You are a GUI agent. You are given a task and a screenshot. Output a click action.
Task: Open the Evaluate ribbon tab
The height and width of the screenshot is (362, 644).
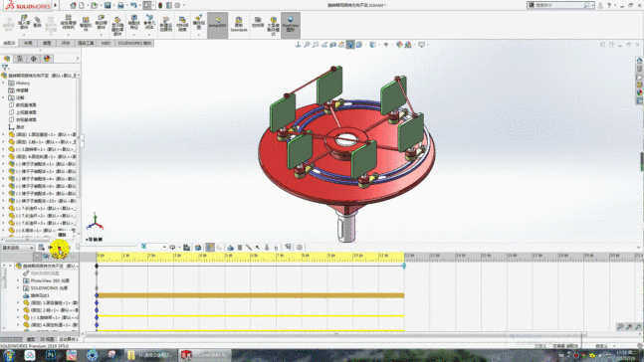click(66, 43)
